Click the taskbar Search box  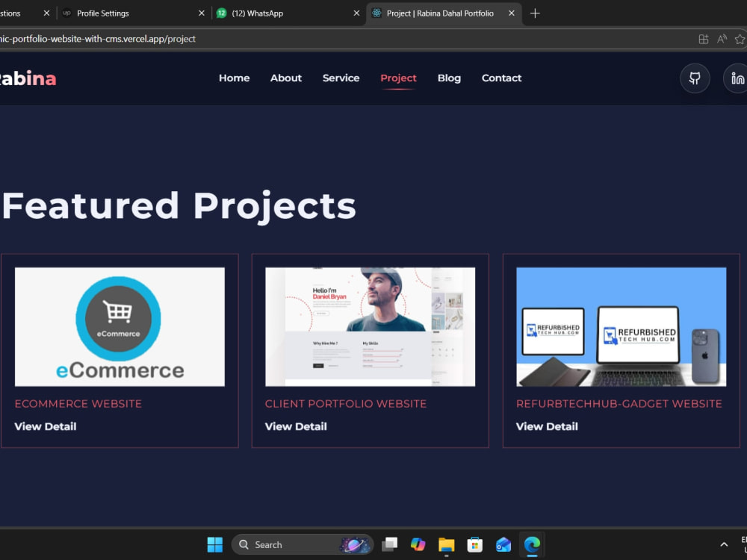click(x=303, y=545)
